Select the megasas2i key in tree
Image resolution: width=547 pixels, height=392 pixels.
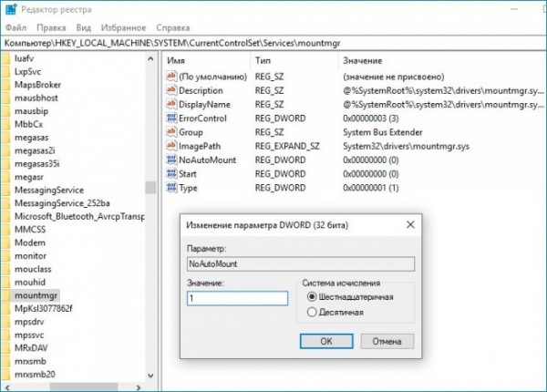[x=35, y=150]
